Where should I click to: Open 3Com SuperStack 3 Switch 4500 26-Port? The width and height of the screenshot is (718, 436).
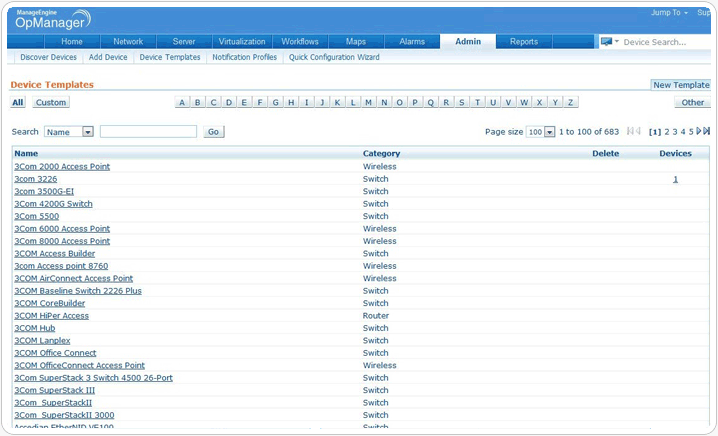[93, 378]
